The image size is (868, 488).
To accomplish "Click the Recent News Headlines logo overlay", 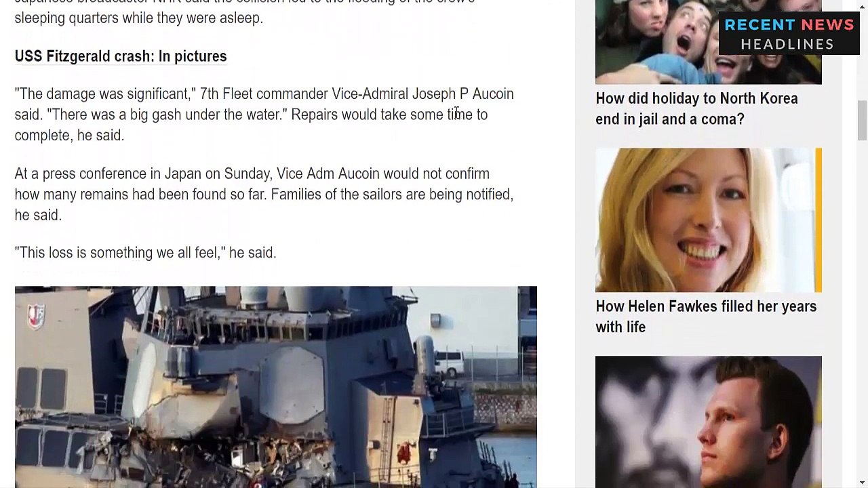I will 789,34.
